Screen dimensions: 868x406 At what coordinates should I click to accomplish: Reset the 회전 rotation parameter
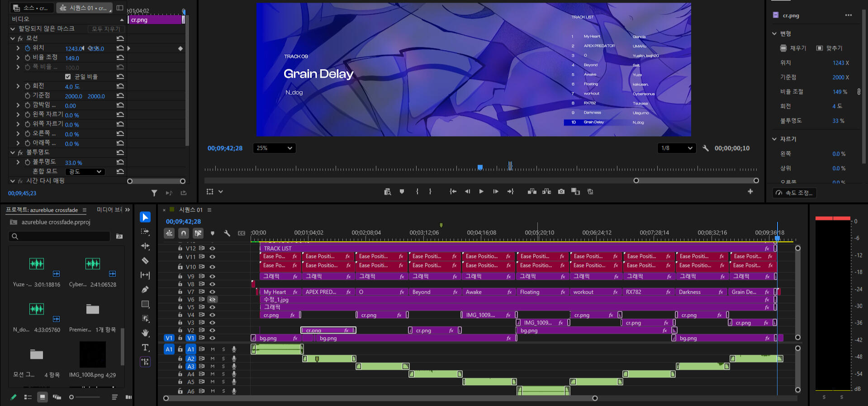(x=120, y=86)
